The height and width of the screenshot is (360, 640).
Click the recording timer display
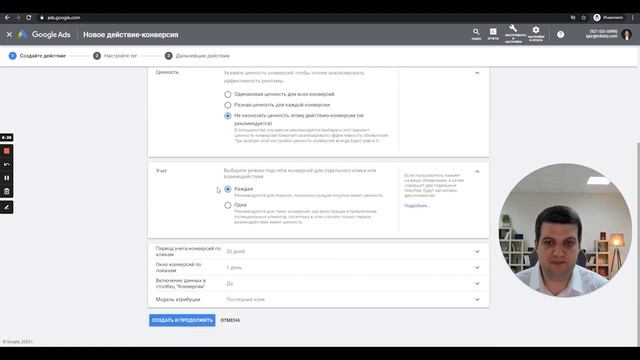pyautogui.click(x=7, y=138)
